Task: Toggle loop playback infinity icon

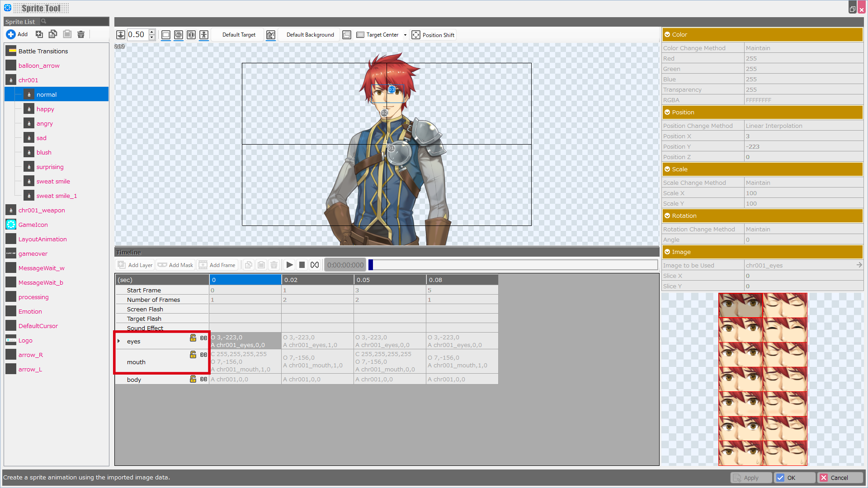Action: coord(315,265)
